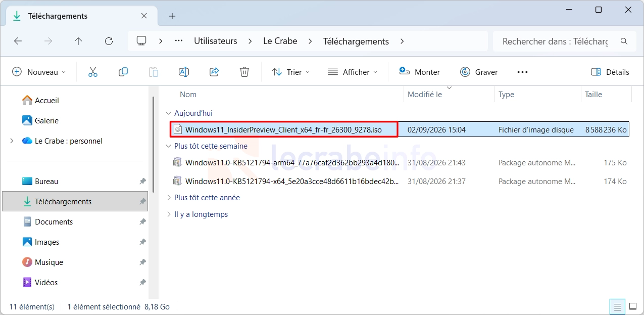Click the Share icon

pos(214,72)
